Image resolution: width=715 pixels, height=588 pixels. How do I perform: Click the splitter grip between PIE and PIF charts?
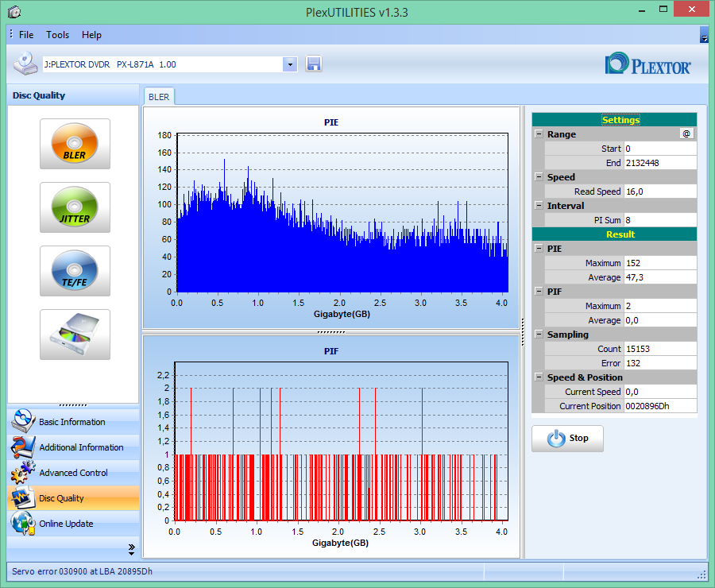point(331,332)
